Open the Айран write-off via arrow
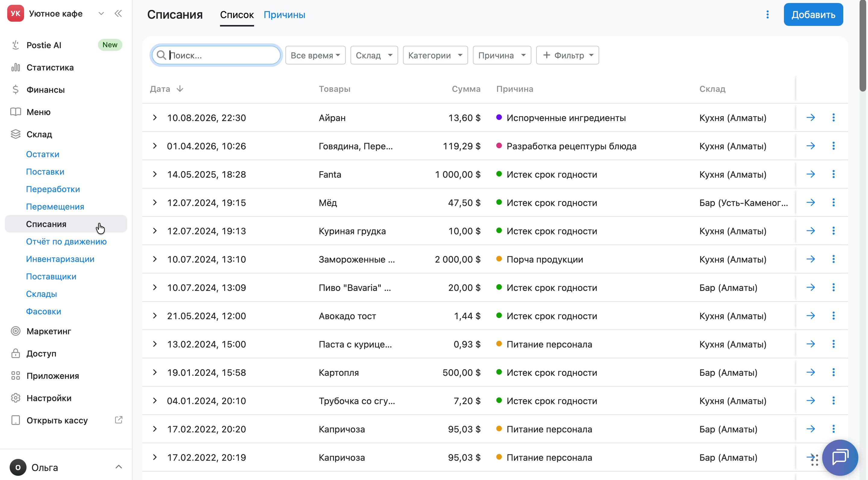 [811, 117]
